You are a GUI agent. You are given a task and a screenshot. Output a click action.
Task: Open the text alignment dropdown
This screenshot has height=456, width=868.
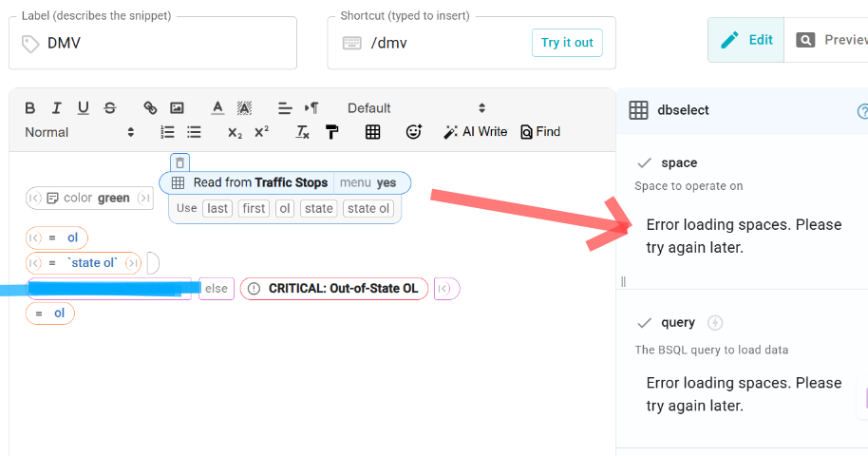(284, 108)
